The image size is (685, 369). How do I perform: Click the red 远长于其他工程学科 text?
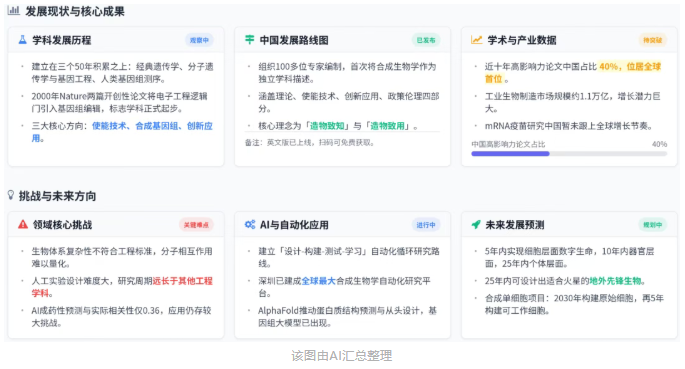coord(122,287)
